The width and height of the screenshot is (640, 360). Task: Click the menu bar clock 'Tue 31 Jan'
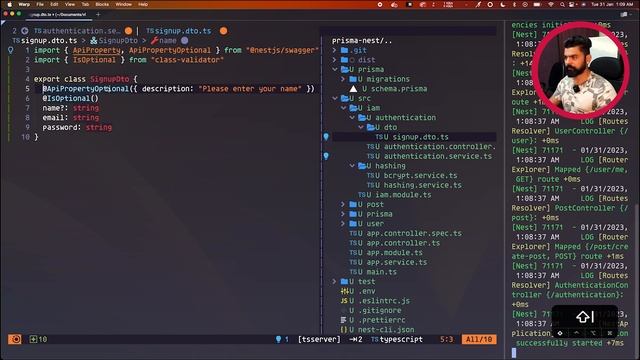(611, 4)
